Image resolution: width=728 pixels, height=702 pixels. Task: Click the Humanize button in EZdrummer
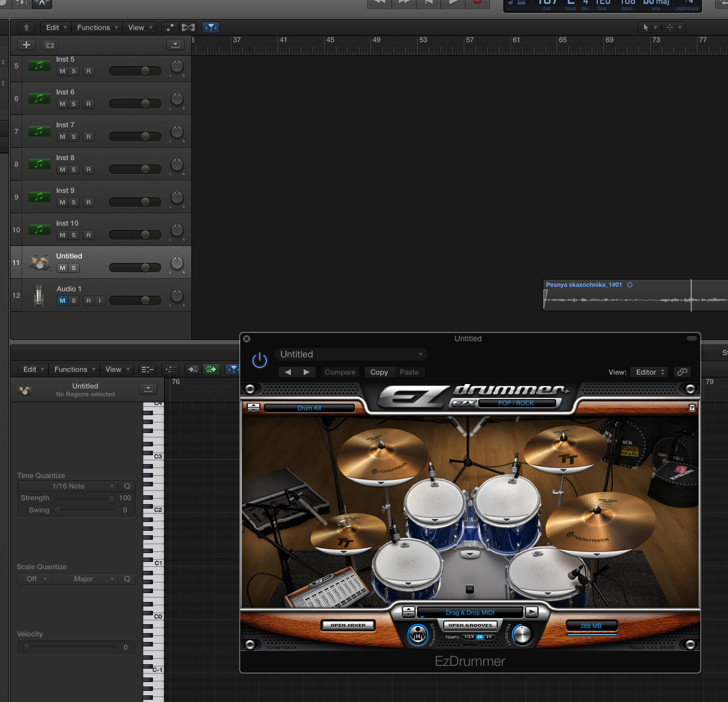[x=418, y=635]
